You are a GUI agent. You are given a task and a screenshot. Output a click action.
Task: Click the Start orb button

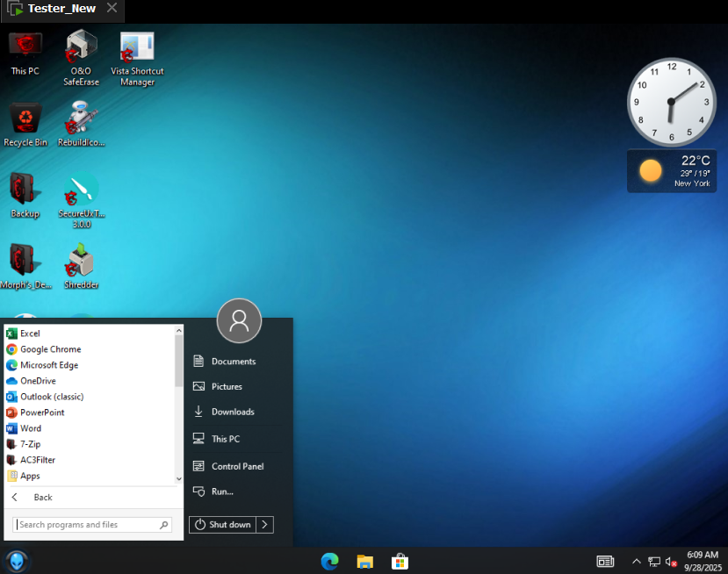point(18,560)
